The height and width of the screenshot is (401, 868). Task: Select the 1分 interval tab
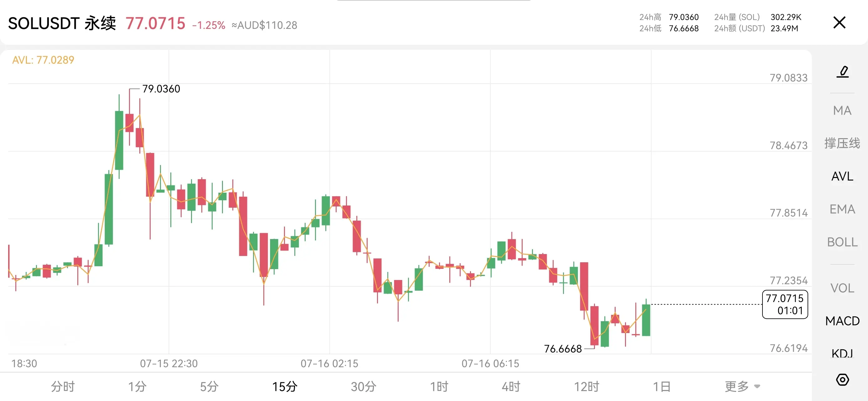click(137, 386)
